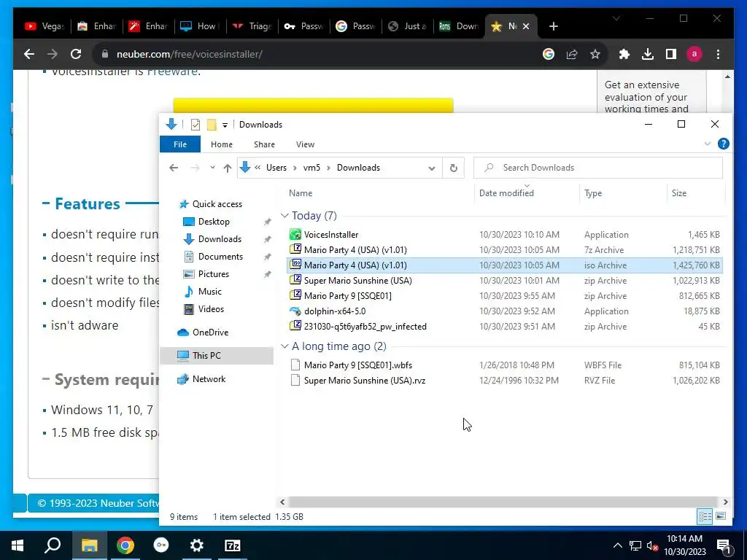Viewport: 747px width, 560px height.
Task: Open Chrome three-dot menu
Action: click(x=718, y=54)
